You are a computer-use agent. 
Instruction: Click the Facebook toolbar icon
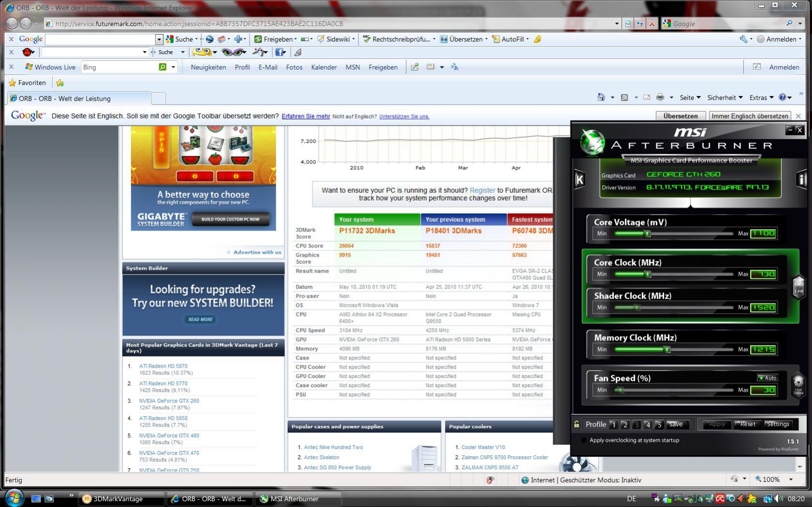[280, 52]
